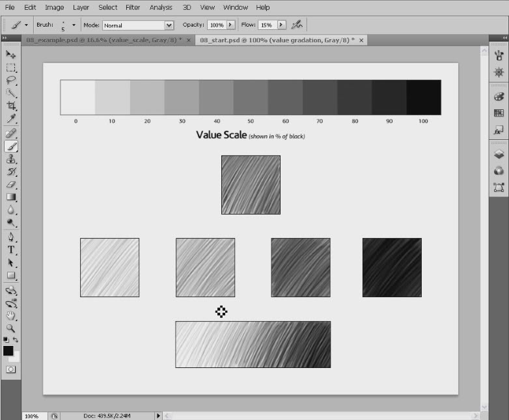Open the Select menu
Image resolution: width=509 pixels, height=420 pixels.
108,7
